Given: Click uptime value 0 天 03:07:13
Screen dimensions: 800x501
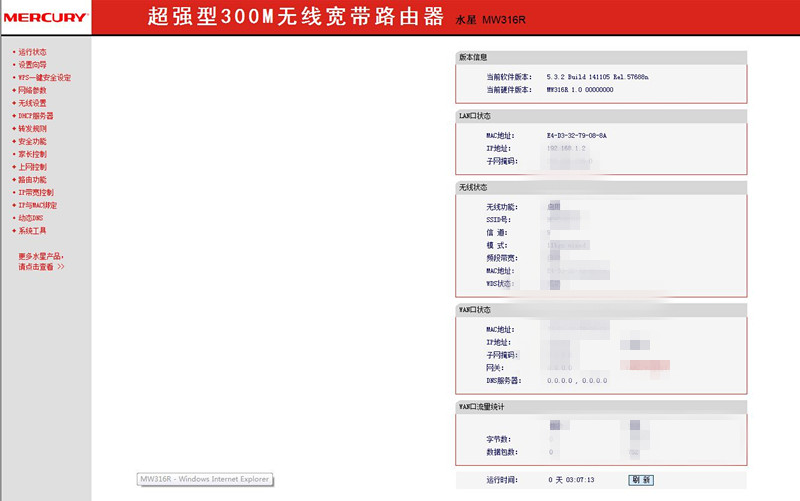Looking at the screenshot, I should (x=571, y=480).
